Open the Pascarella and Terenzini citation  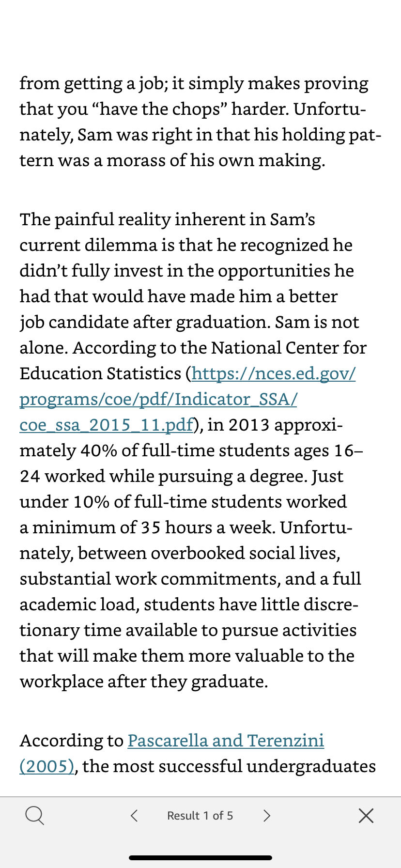(226, 741)
